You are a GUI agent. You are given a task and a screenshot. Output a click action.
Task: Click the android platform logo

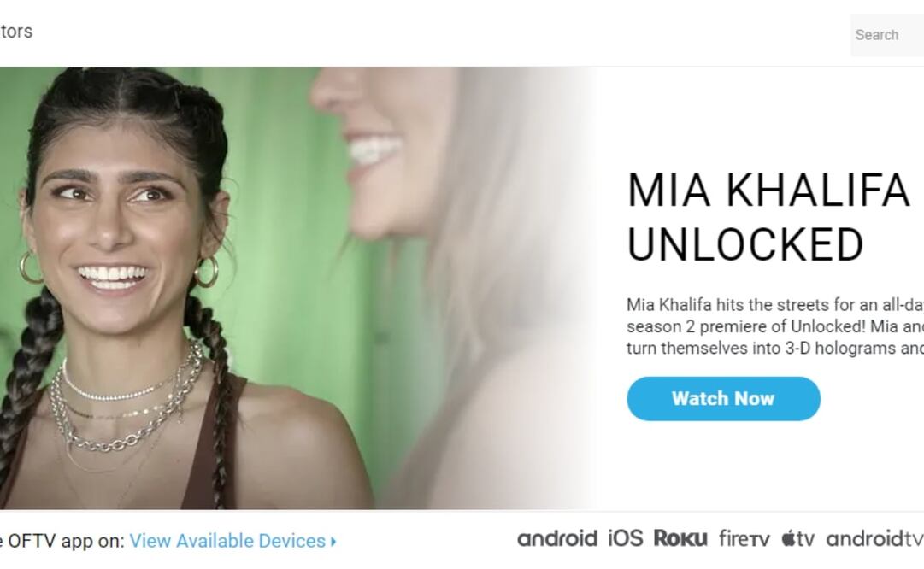coord(556,538)
